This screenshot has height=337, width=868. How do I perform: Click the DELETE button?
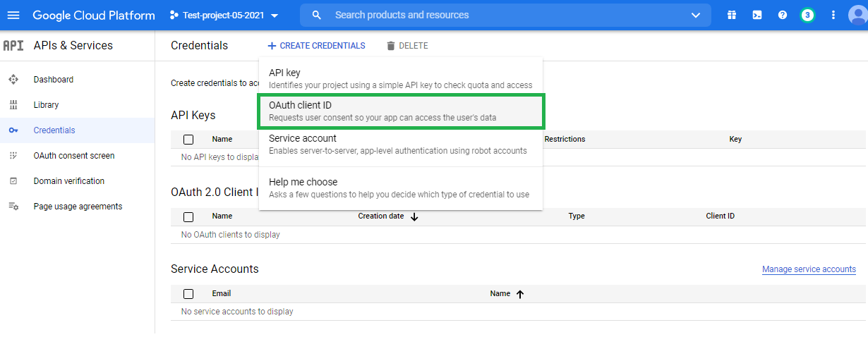click(x=407, y=46)
